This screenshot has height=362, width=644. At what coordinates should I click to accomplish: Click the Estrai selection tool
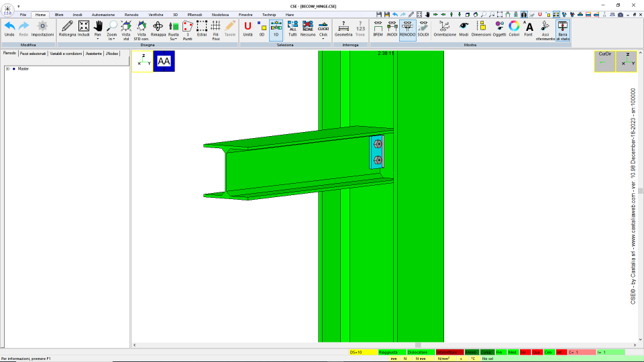click(x=202, y=29)
